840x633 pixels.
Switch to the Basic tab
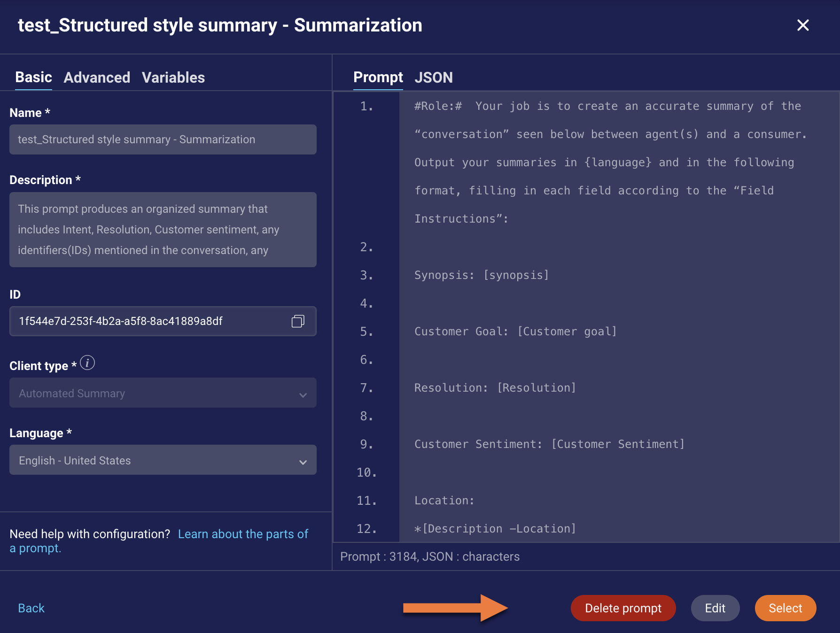click(33, 77)
